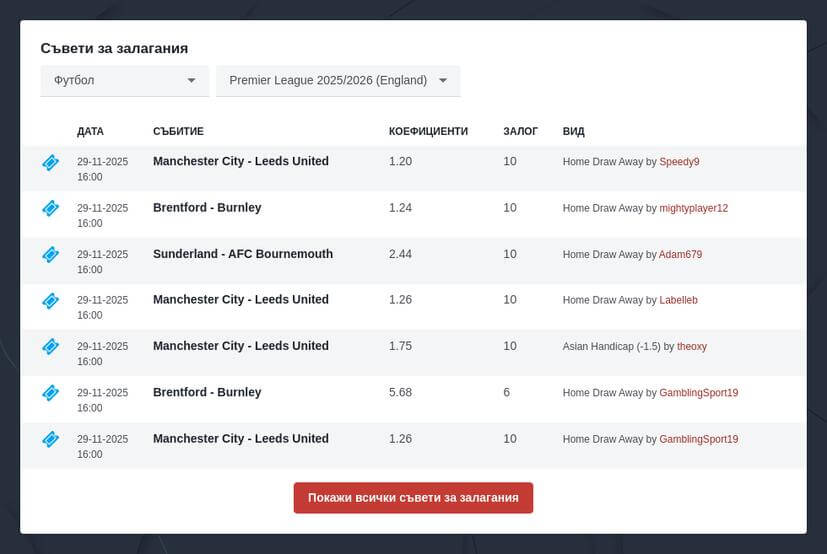827x554 pixels.
Task: Open theoxy's profile link
Action: pos(691,347)
